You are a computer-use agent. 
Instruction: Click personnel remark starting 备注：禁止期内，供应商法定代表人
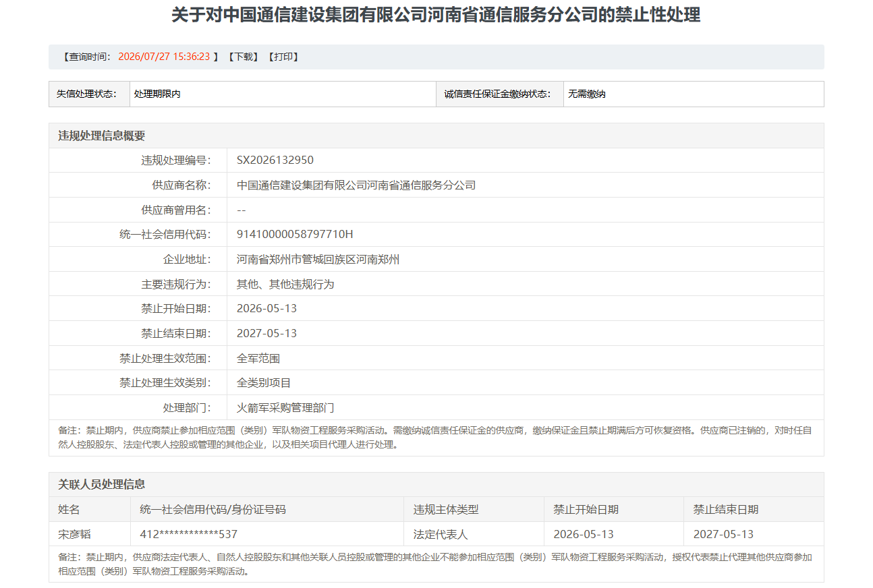pos(436,564)
